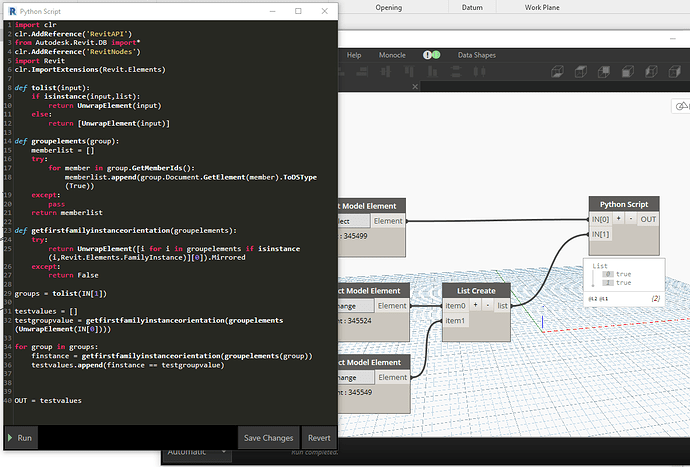Click the white and green notification icon in the menu bar
690x467 pixels.
point(431,55)
